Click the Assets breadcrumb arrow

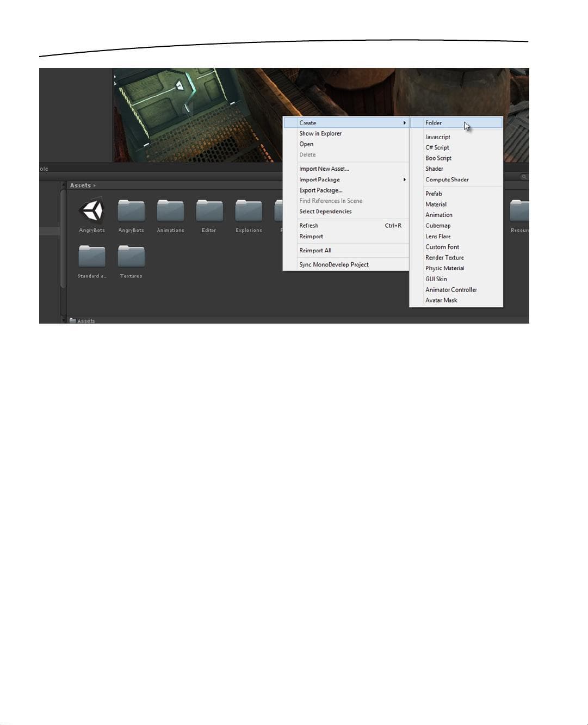95,185
